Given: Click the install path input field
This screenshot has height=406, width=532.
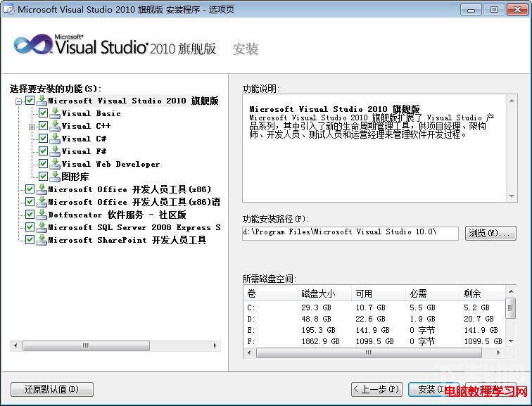Looking at the screenshot, I should 350,233.
